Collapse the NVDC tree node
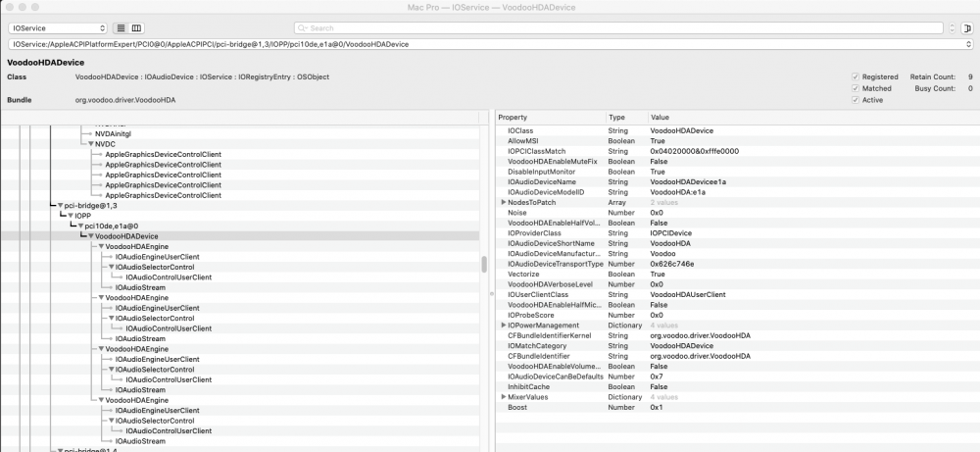The height and width of the screenshot is (452, 980). [90, 144]
